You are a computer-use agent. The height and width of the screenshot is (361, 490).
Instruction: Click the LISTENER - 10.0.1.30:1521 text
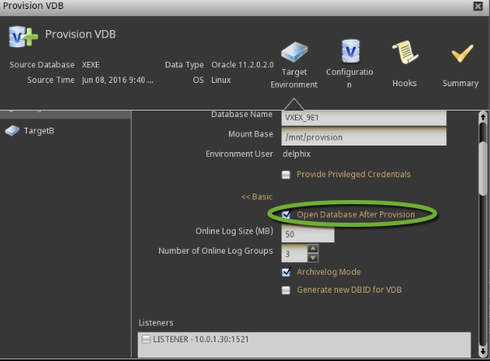coord(201,339)
